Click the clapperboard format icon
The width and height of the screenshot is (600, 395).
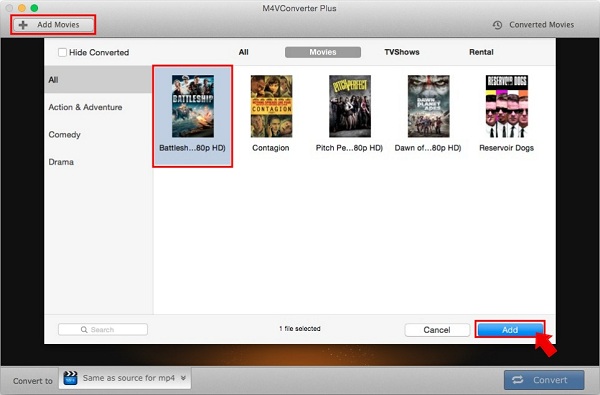[x=70, y=378]
